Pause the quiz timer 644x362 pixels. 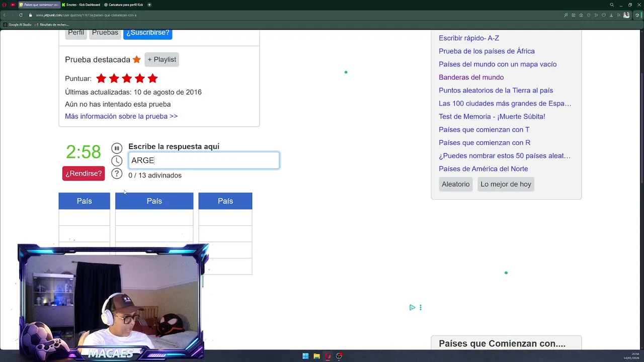117,148
